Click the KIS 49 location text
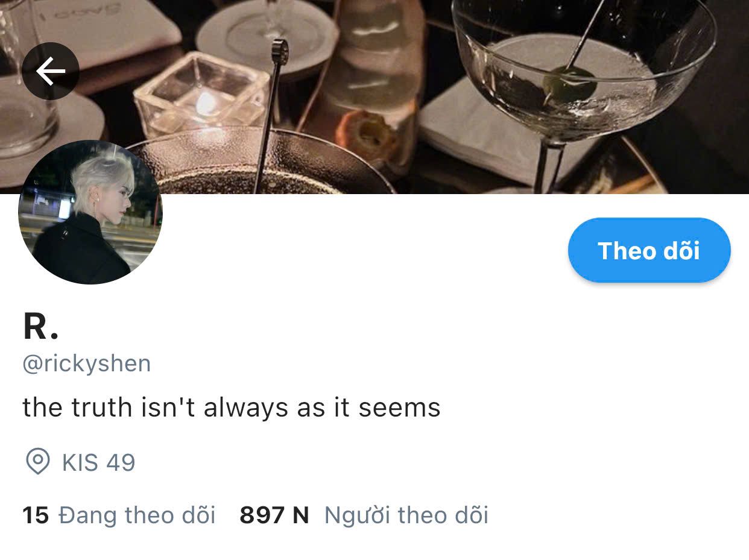Viewport: 749px width, 560px height. 99,463
